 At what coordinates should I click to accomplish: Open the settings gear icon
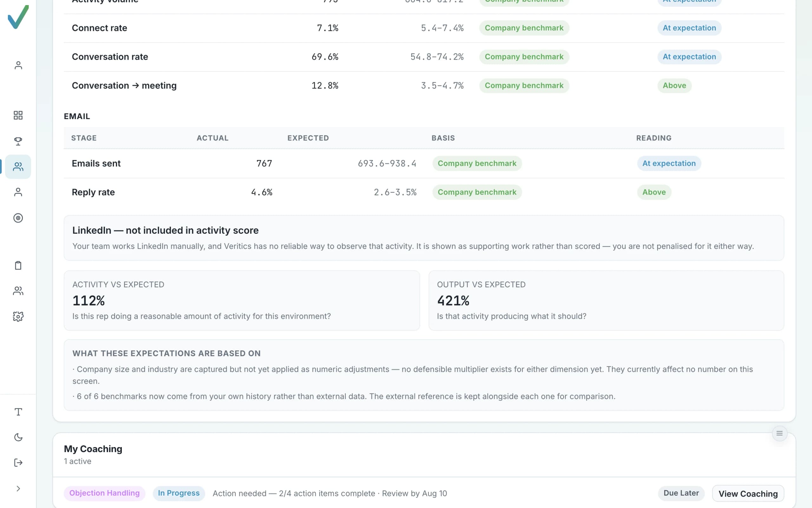pyautogui.click(x=18, y=317)
